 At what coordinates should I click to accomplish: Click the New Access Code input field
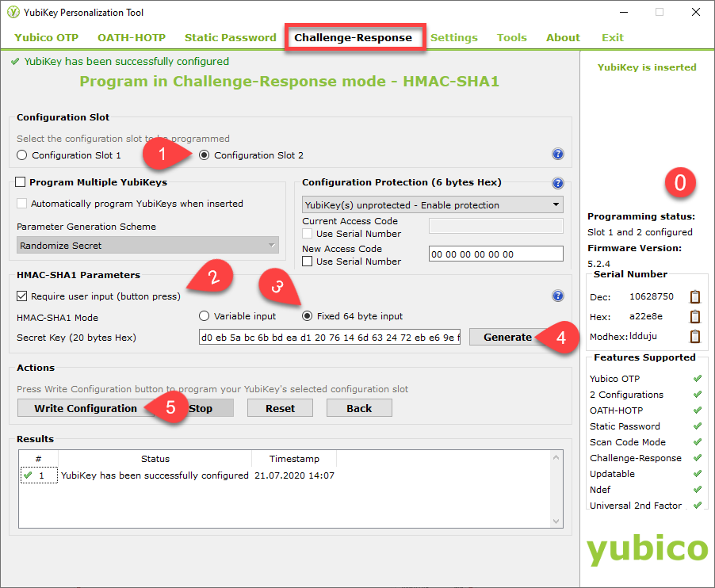pos(495,254)
